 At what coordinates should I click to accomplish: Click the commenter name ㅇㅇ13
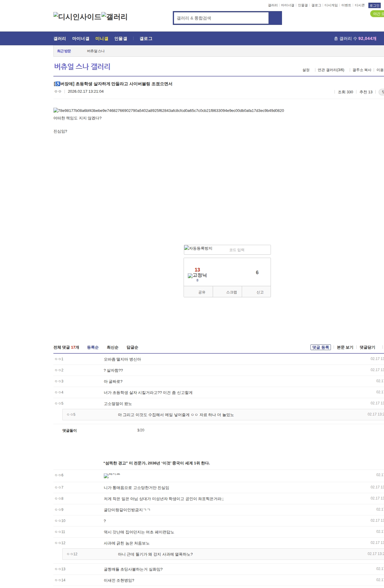[60, 569]
